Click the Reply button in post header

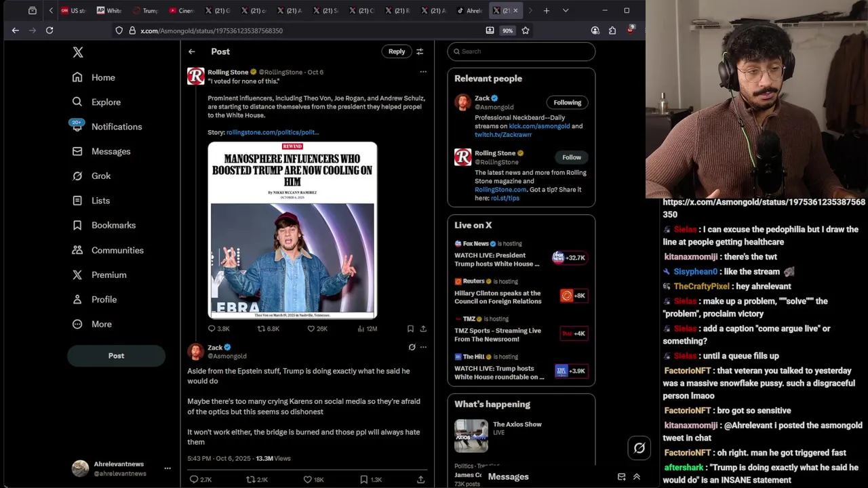[397, 52]
